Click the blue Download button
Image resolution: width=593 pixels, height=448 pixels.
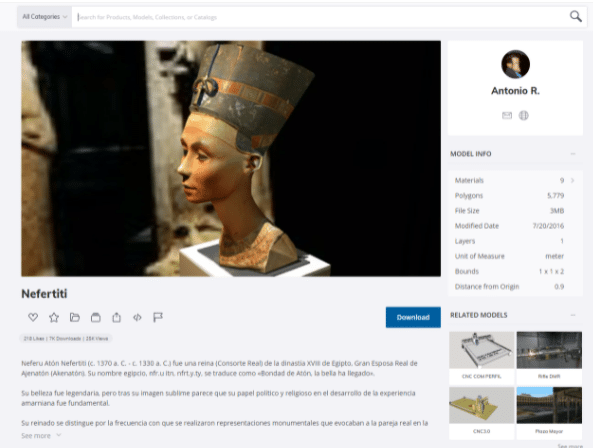pos(413,317)
